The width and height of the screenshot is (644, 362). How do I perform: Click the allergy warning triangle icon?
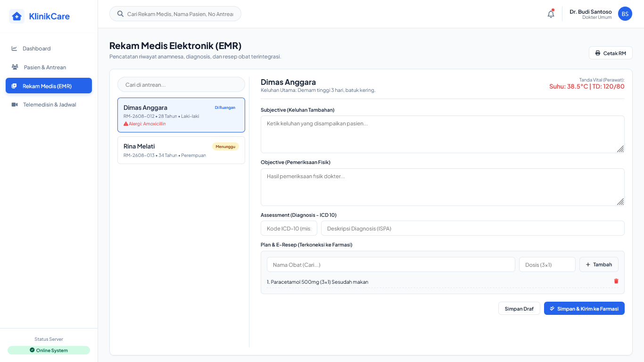pyautogui.click(x=126, y=124)
